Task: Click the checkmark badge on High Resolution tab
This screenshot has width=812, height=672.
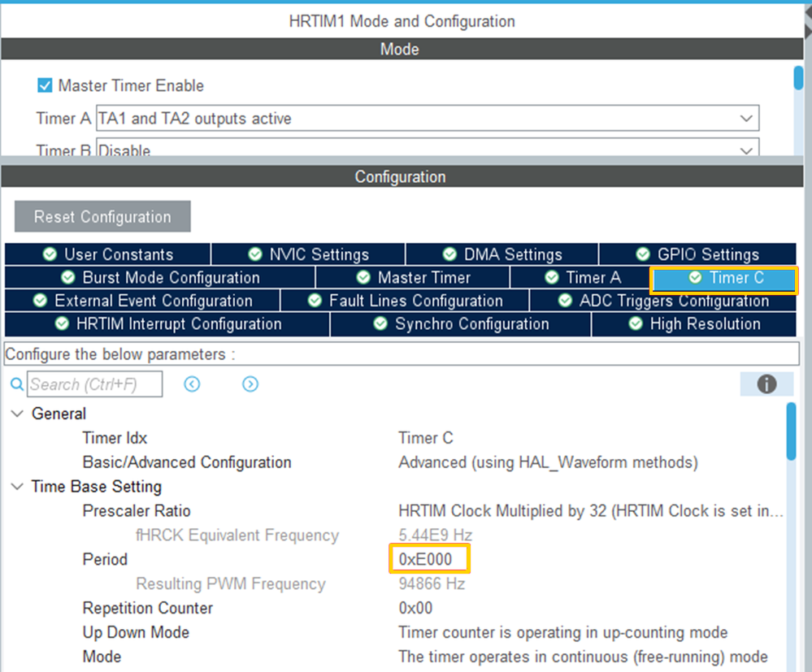Action: 636,323
